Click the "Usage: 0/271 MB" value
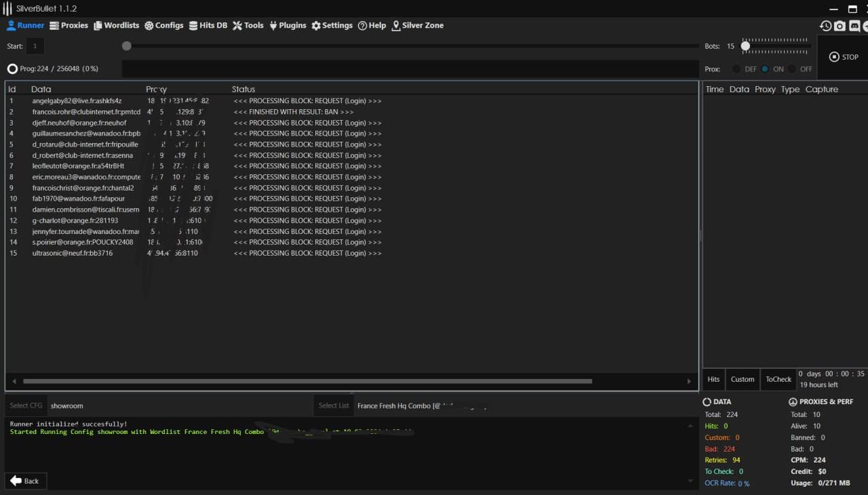Image resolution: width=868 pixels, height=495 pixels. point(821,483)
